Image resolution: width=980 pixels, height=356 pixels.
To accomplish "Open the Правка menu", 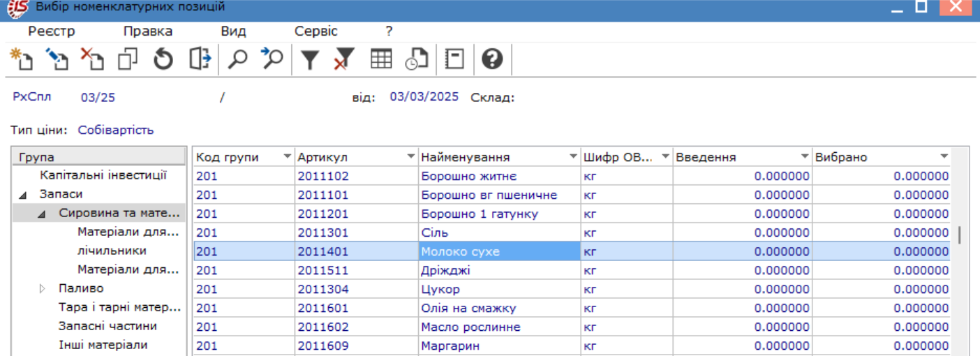I will 148,31.
